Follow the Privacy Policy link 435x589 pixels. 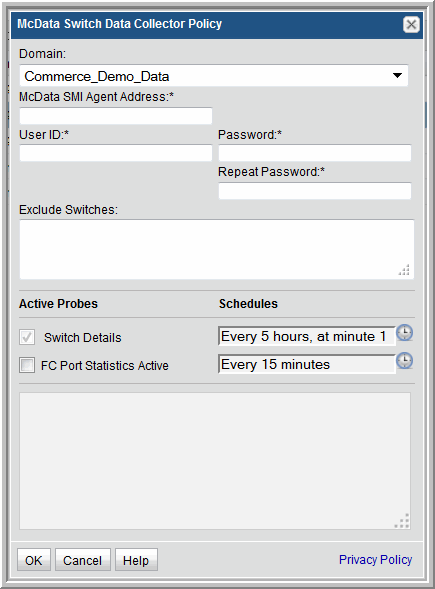[375, 560]
